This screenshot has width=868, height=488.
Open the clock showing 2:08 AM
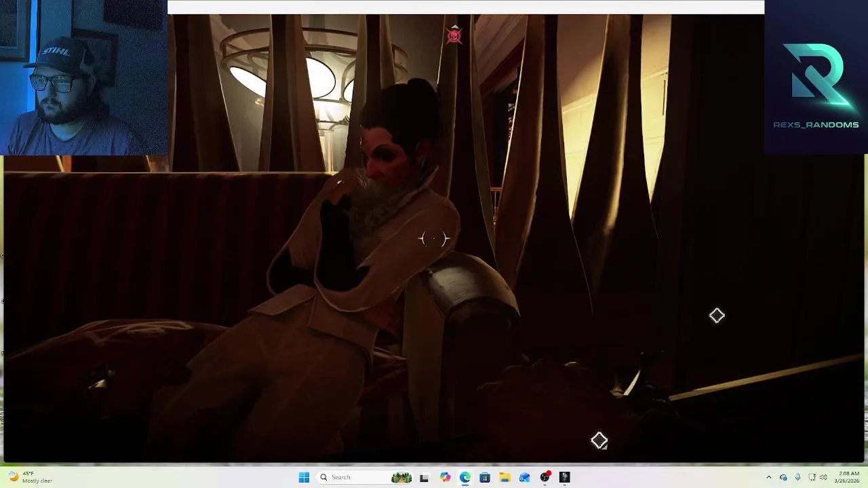[x=848, y=477]
